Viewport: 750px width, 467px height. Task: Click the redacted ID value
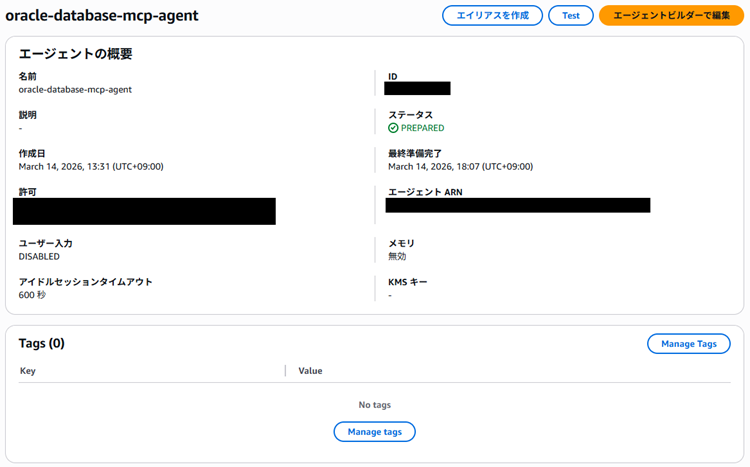(x=418, y=89)
